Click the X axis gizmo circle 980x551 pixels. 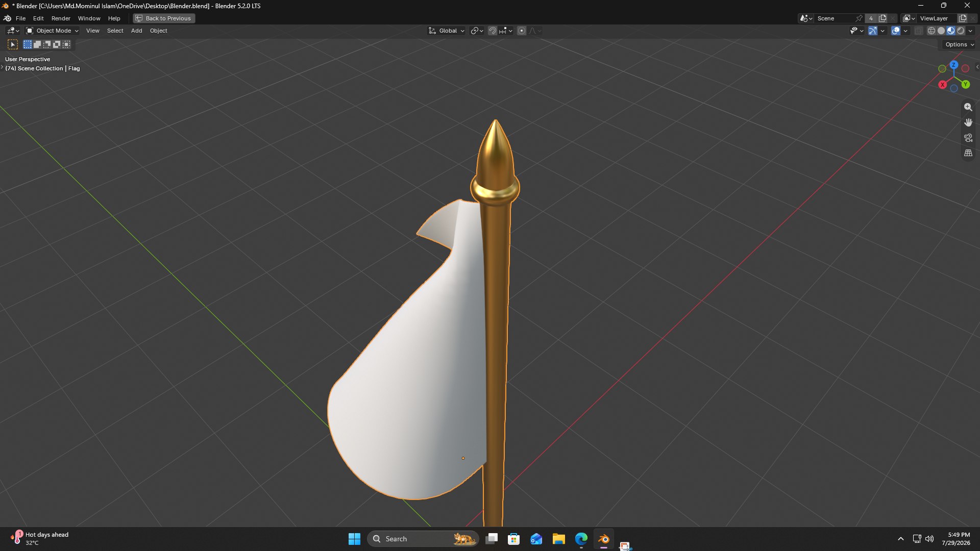pos(943,85)
